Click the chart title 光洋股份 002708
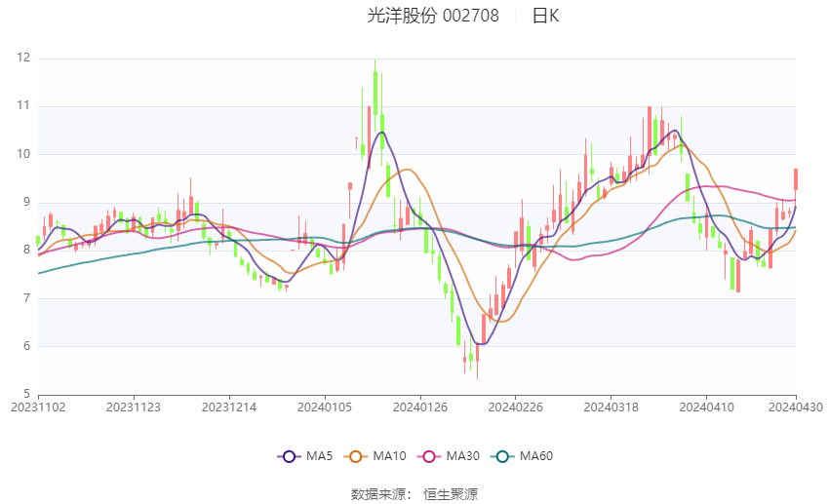The width and height of the screenshot is (829, 504). (x=433, y=16)
